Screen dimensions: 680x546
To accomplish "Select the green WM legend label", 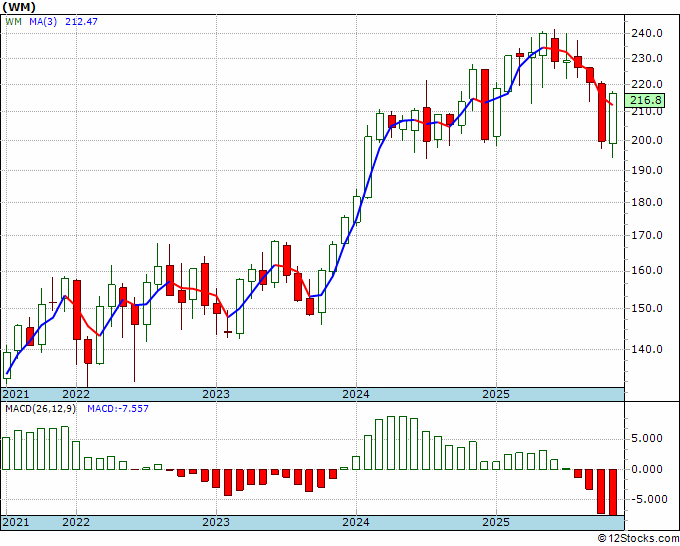I will 13,21.
